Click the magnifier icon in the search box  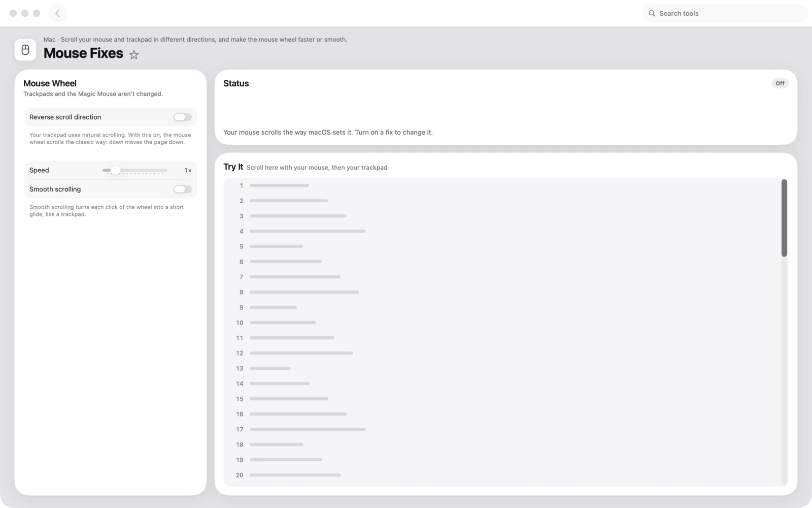tap(652, 13)
